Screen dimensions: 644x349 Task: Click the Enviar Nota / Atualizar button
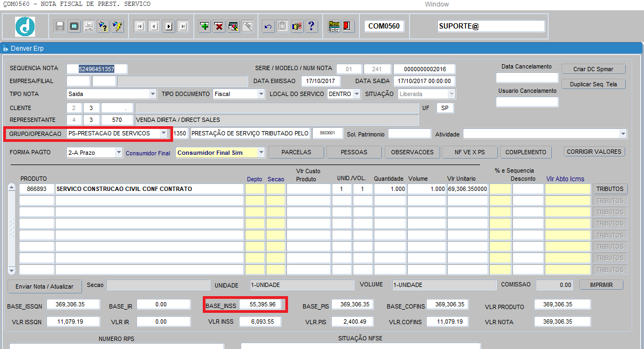44,286
